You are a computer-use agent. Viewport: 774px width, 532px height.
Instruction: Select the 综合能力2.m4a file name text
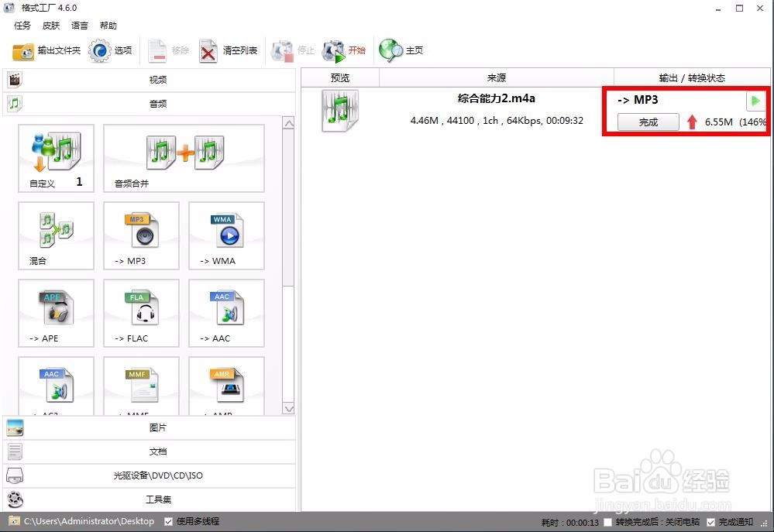(496, 98)
